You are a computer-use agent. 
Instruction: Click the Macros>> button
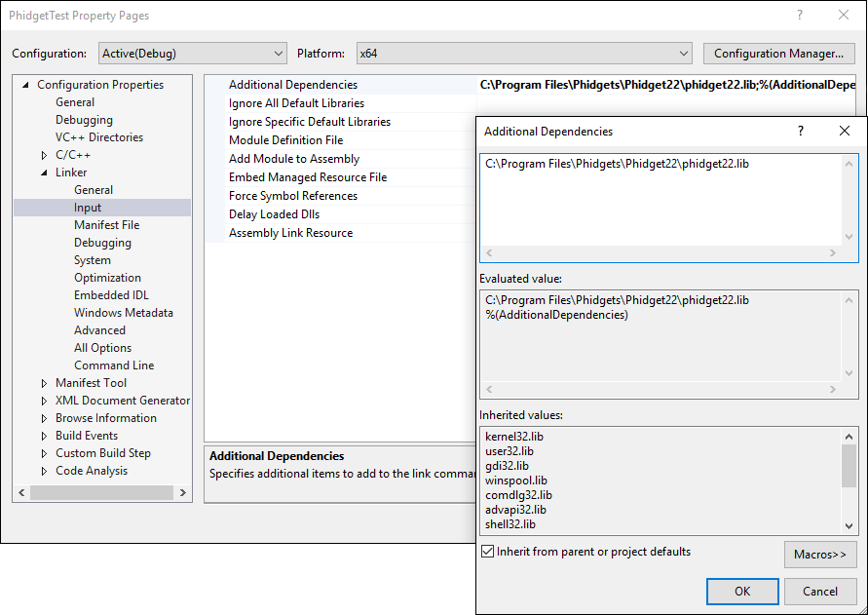tap(820, 554)
